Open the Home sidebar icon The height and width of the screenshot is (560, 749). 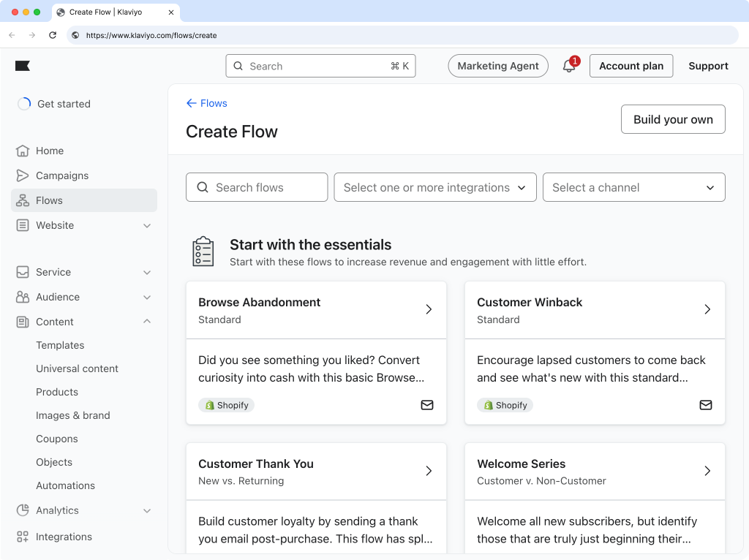pos(23,151)
